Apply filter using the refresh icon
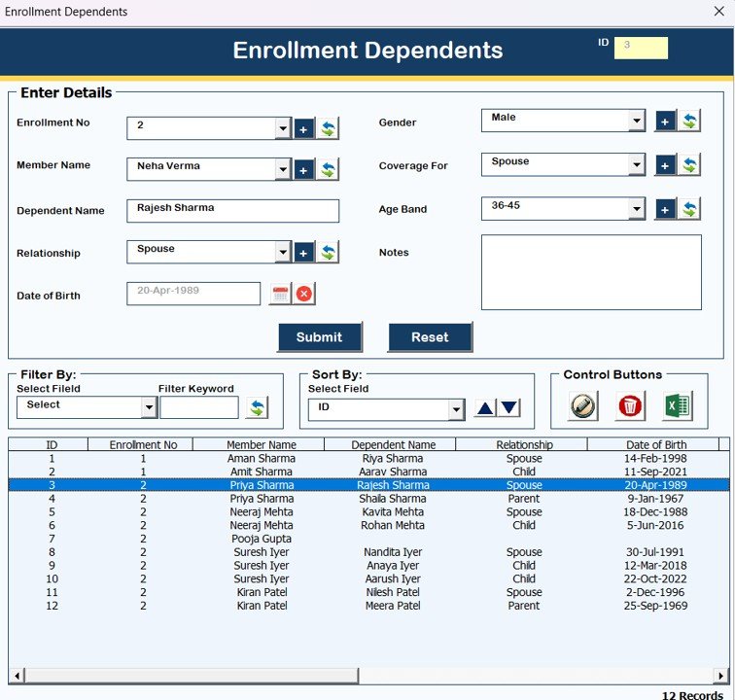Screen dimensions: 735x700 click(x=257, y=407)
